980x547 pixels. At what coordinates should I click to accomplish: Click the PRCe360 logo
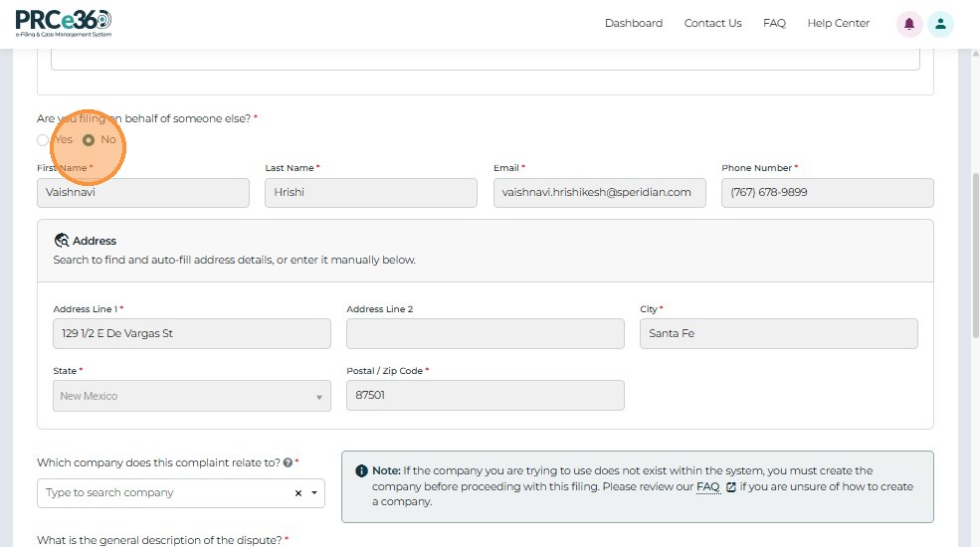(x=64, y=22)
